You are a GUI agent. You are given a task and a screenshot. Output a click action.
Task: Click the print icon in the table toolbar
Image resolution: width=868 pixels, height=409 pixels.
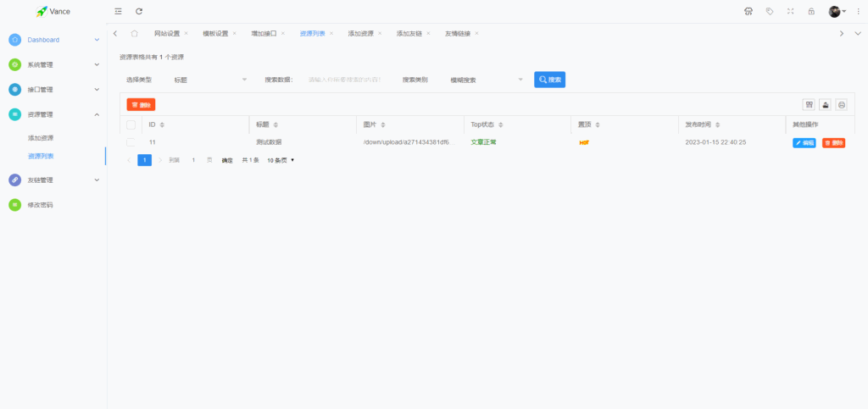pyautogui.click(x=842, y=104)
